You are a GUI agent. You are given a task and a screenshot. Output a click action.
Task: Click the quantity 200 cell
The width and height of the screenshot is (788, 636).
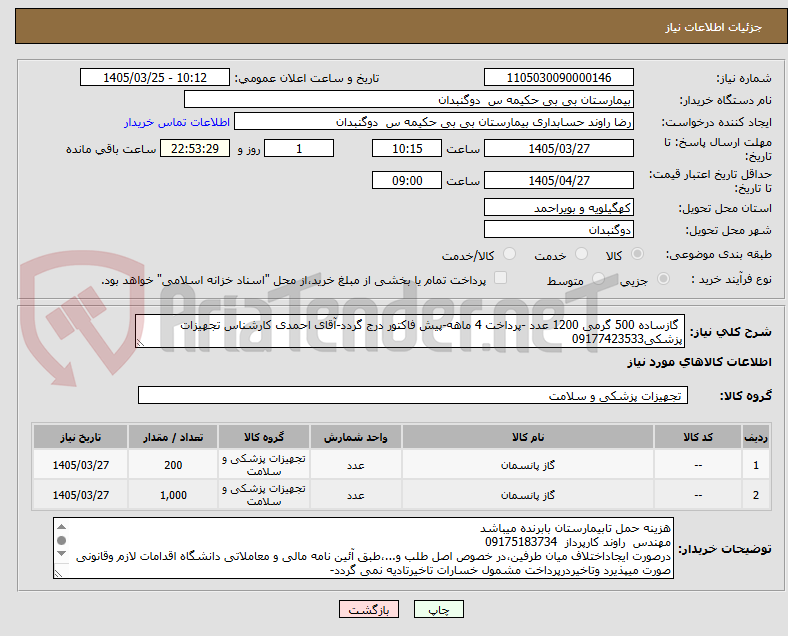tap(173, 465)
